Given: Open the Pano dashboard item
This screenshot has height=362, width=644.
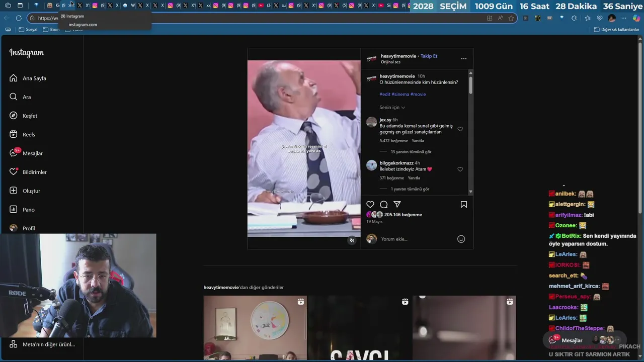Looking at the screenshot, I should point(22,210).
